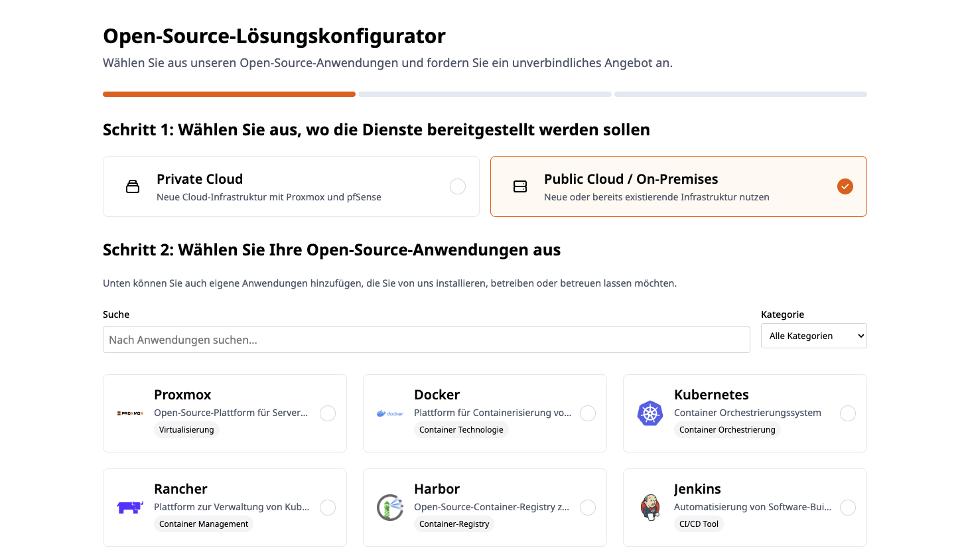Open the Alle Kategorien dropdown

[814, 336]
